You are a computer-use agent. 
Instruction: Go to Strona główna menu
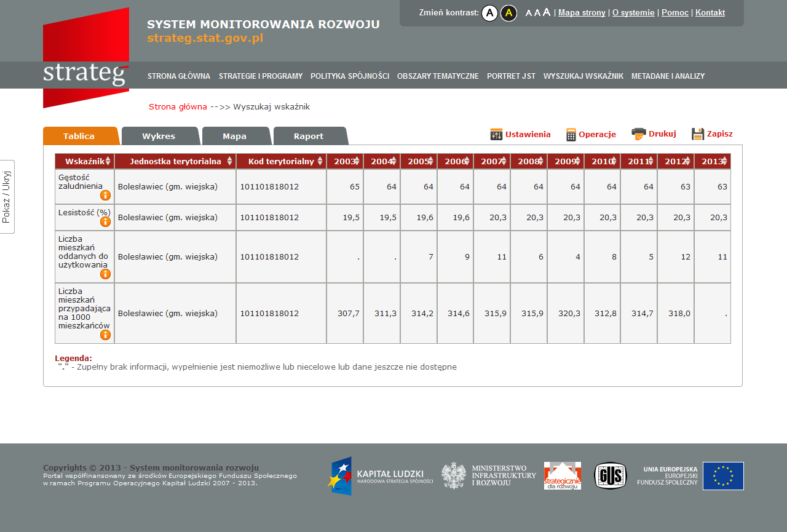tap(179, 76)
